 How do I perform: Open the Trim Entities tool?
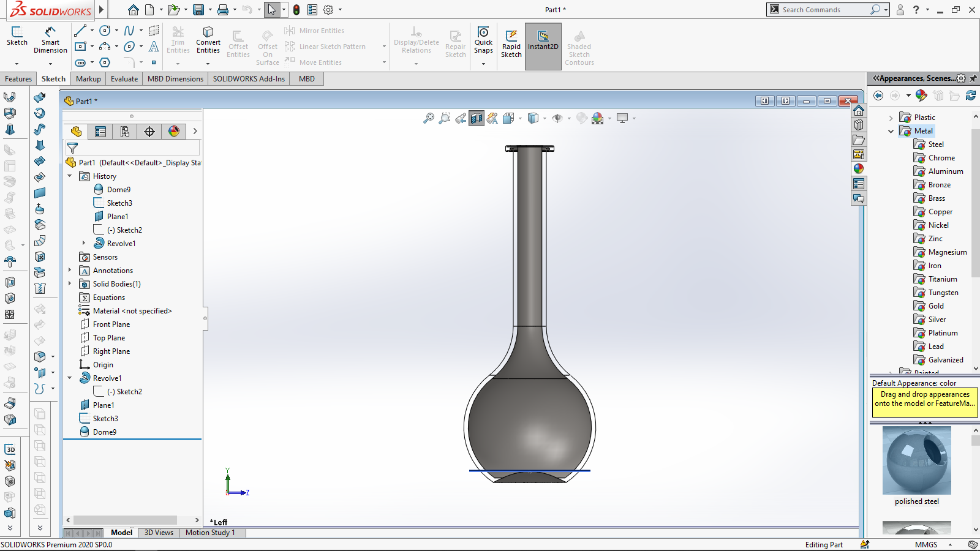pos(178,39)
